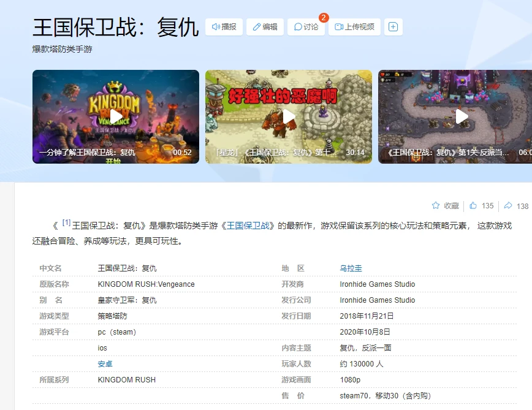
Task: Click the 原版名称 field label
Action: click(x=55, y=284)
